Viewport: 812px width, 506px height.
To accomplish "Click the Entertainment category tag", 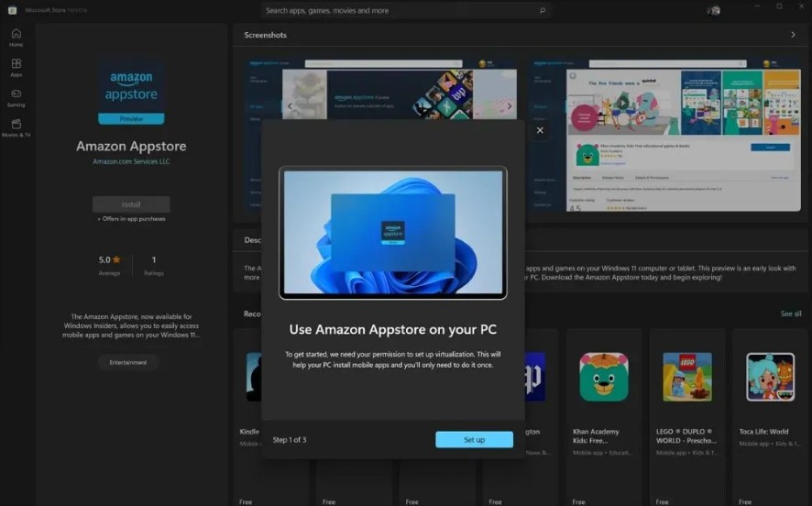I will point(128,362).
